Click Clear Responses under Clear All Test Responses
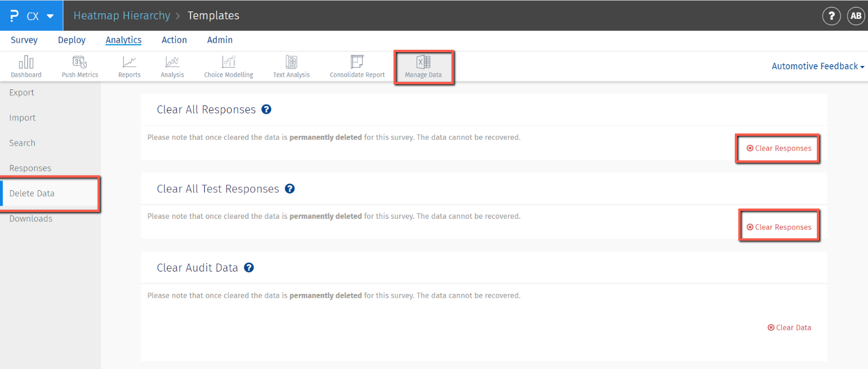This screenshot has width=868, height=369. pyautogui.click(x=779, y=227)
